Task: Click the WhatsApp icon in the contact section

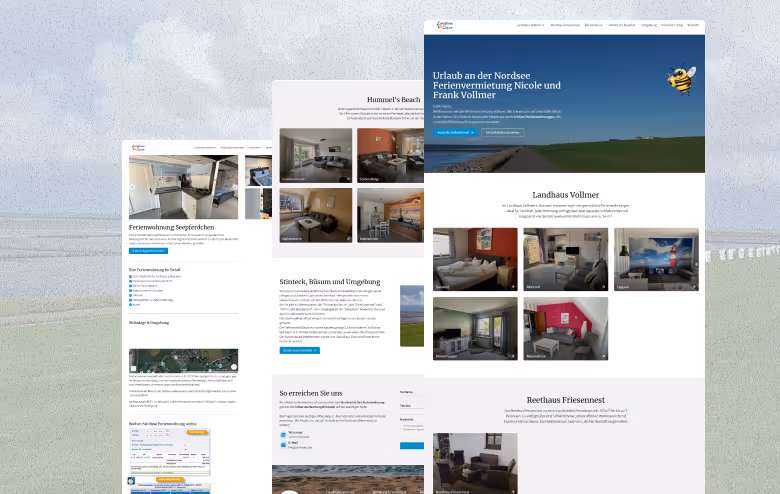Action: (x=283, y=435)
